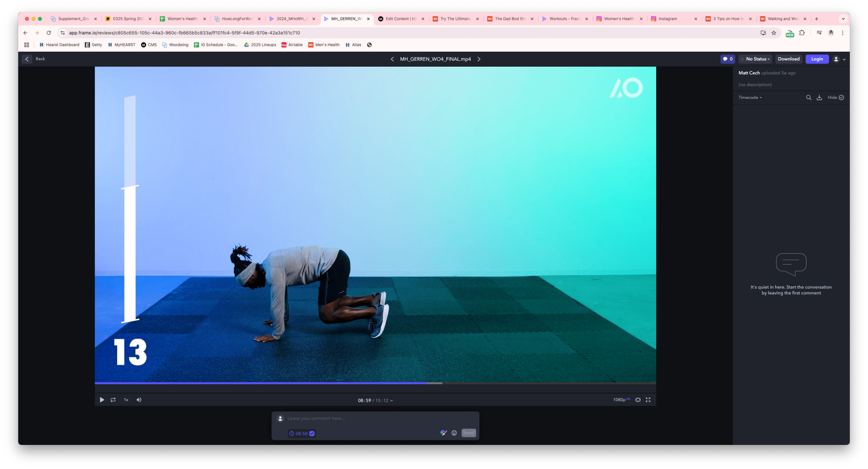The image size is (868, 469).
Task: Click export comments download icon
Action: pos(819,98)
